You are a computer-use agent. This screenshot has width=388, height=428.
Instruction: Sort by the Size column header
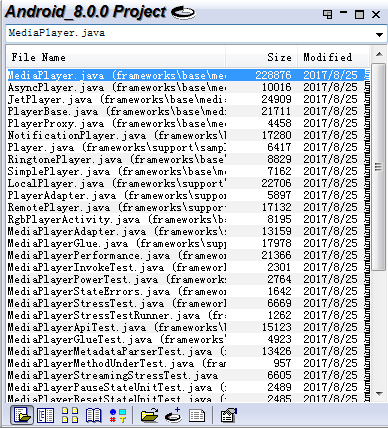[261, 57]
